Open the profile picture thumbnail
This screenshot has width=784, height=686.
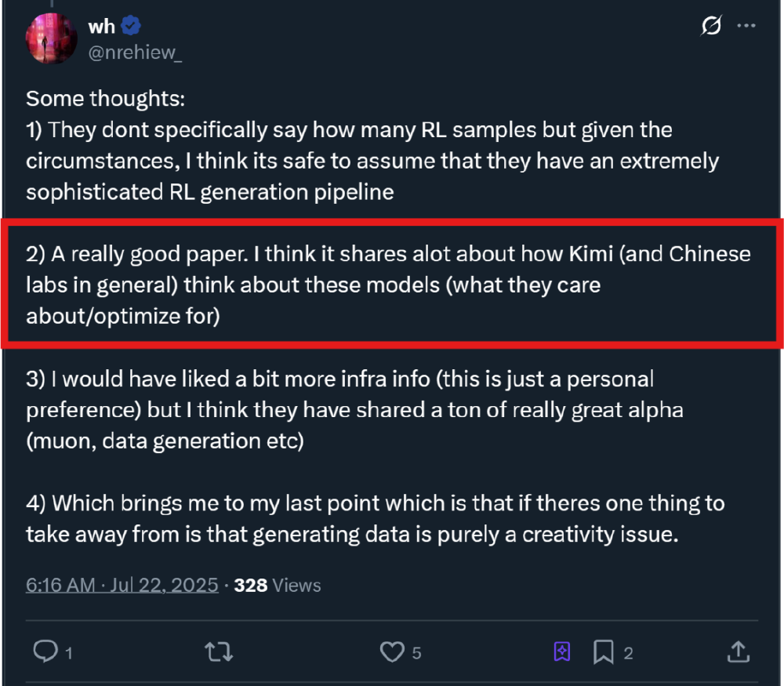(x=50, y=38)
